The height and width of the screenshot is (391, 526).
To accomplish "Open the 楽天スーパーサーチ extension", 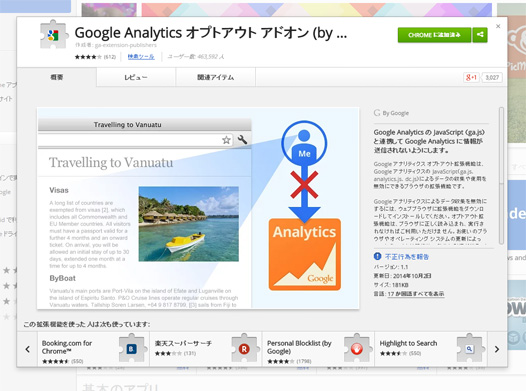I will (206, 349).
